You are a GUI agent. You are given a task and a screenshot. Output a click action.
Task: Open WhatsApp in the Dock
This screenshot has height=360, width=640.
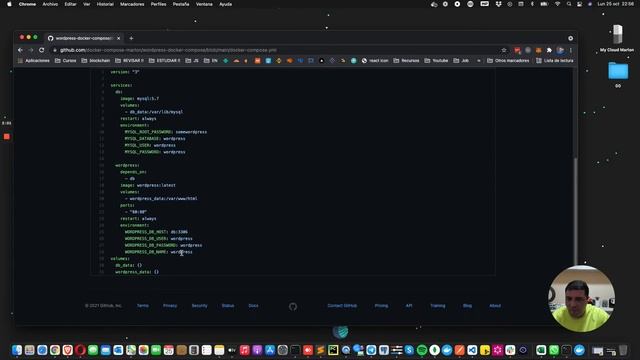554,350
